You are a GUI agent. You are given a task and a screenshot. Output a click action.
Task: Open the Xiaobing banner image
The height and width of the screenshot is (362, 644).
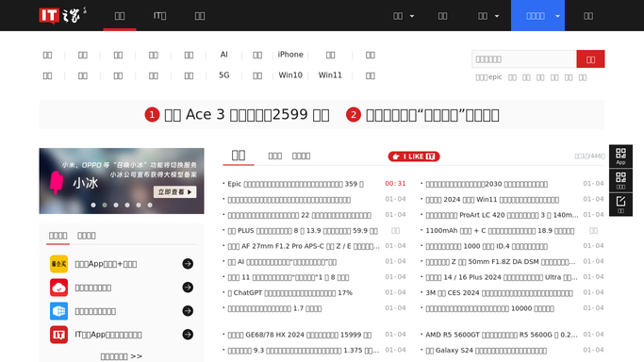click(x=122, y=181)
